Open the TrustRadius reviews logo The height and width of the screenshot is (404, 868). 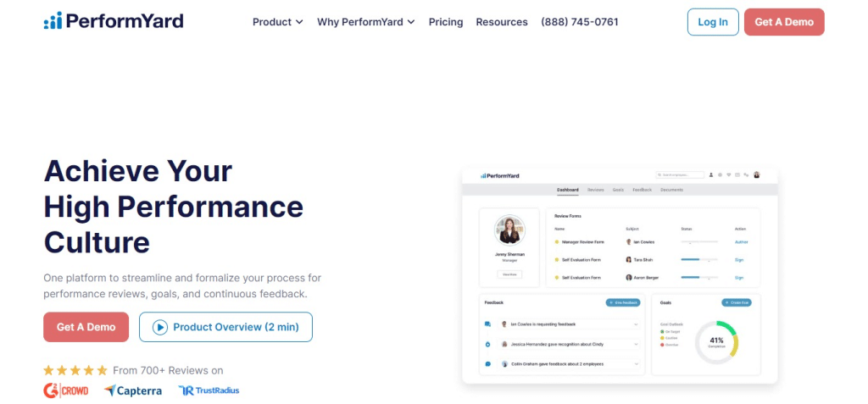click(209, 390)
